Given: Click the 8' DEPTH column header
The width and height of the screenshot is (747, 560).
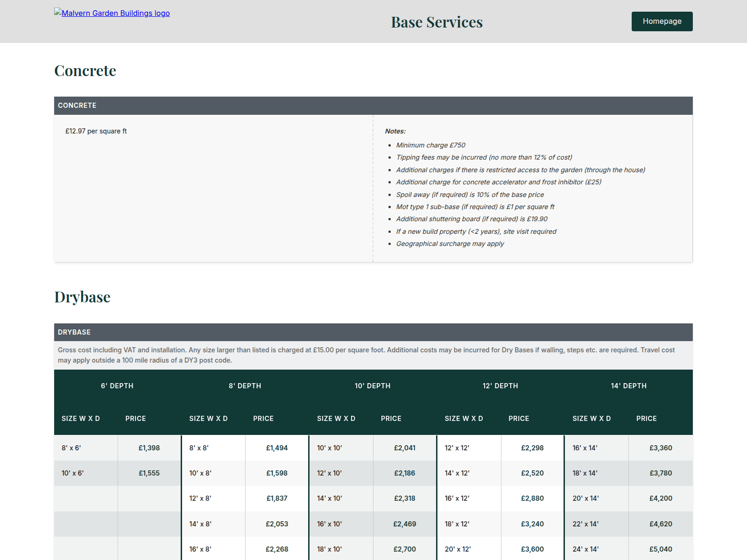Looking at the screenshot, I should pos(245,386).
